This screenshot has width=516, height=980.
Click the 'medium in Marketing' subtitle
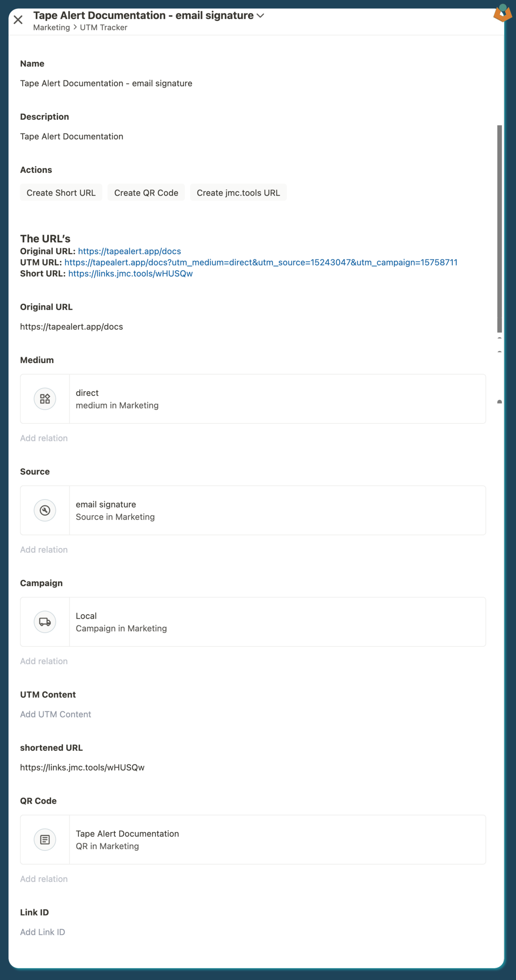(117, 405)
